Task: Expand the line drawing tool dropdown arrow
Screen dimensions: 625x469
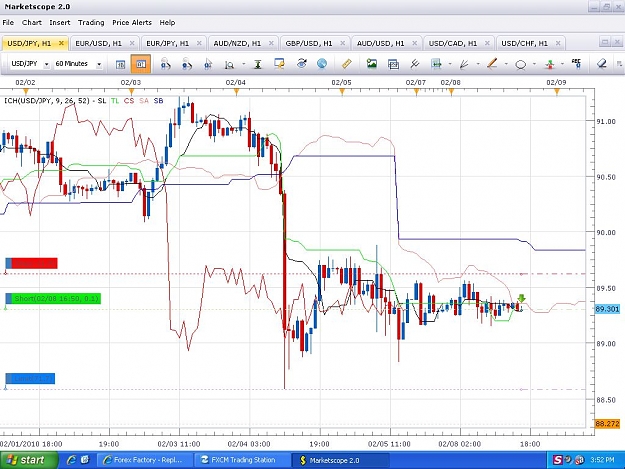Action: (506, 64)
